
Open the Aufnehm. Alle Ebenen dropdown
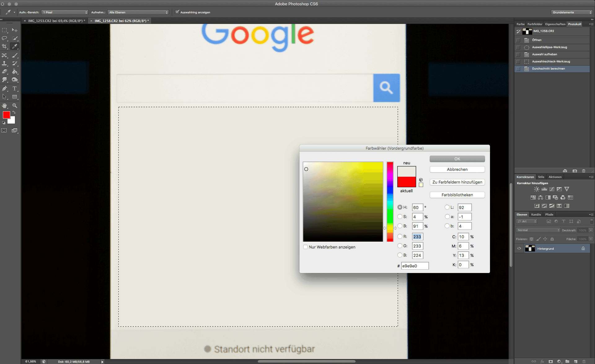(x=139, y=12)
